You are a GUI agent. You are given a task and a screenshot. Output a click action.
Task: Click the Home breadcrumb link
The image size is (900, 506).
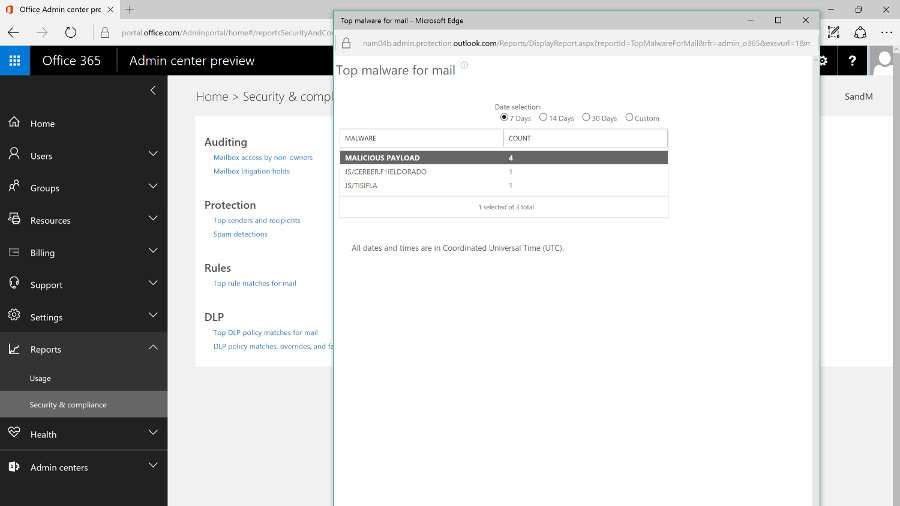212,96
